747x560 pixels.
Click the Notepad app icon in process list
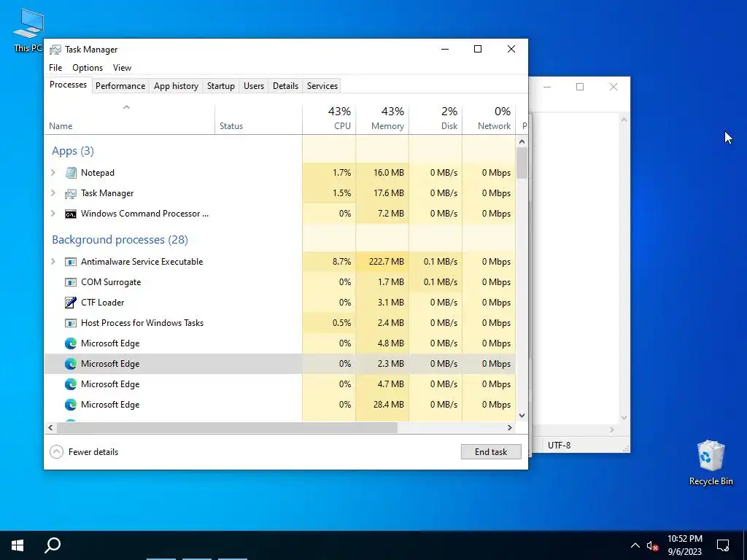click(71, 173)
